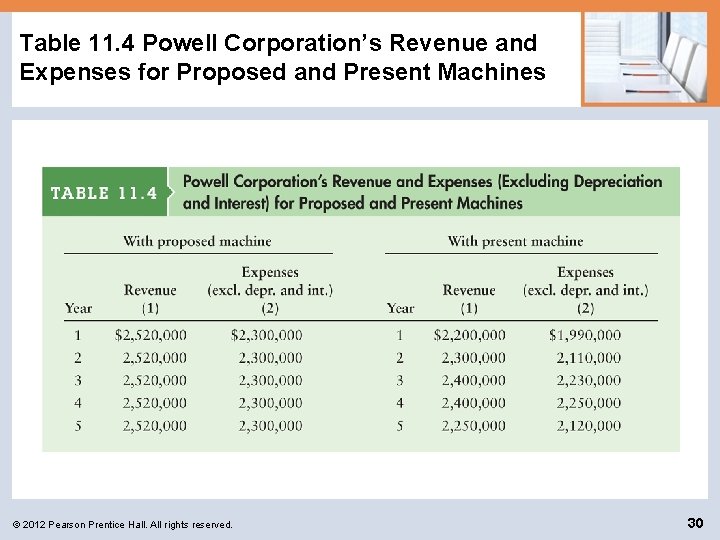Click proposed machine year 3 revenue '2,520,000'
This screenshot has width=720, height=540.
155,380
